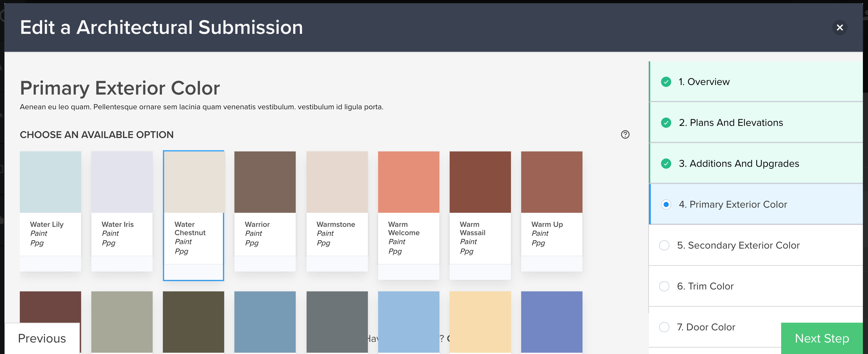Select the Warm Wassail paint card

pos(480,182)
